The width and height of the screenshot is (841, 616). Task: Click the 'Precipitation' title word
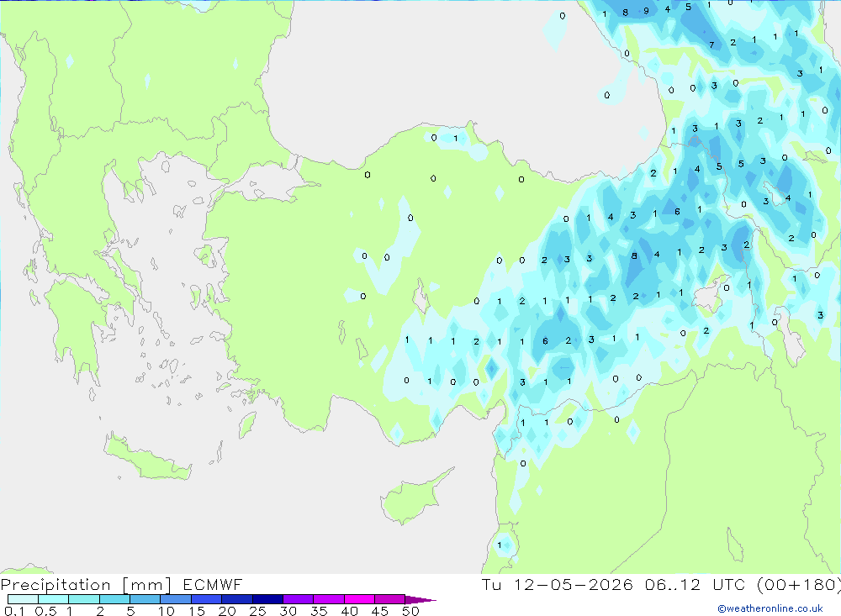click(56, 585)
